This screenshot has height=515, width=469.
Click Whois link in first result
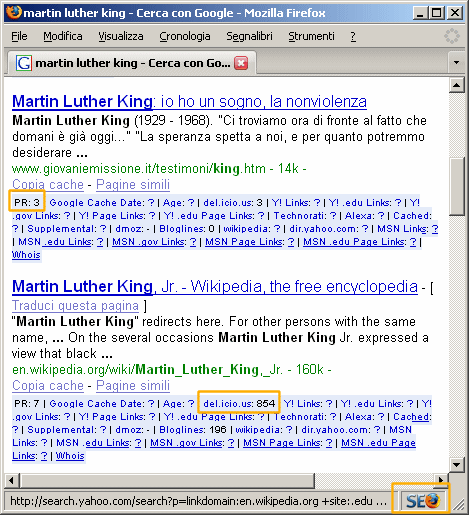coord(26,255)
